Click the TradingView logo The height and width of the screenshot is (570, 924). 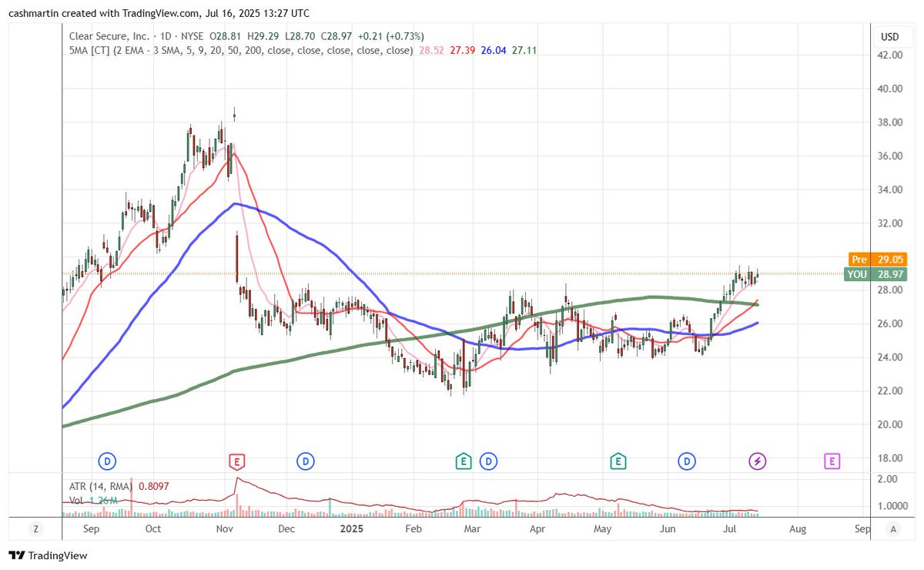tap(48, 555)
